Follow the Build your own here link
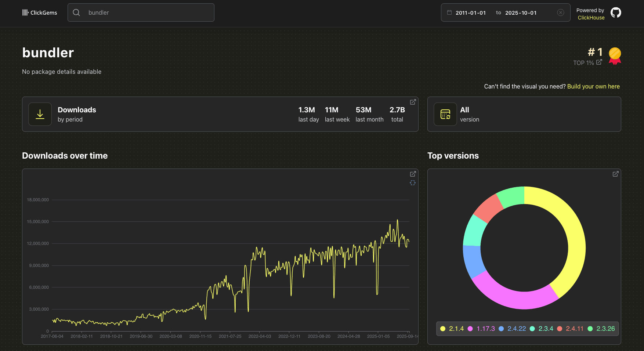 coord(593,87)
